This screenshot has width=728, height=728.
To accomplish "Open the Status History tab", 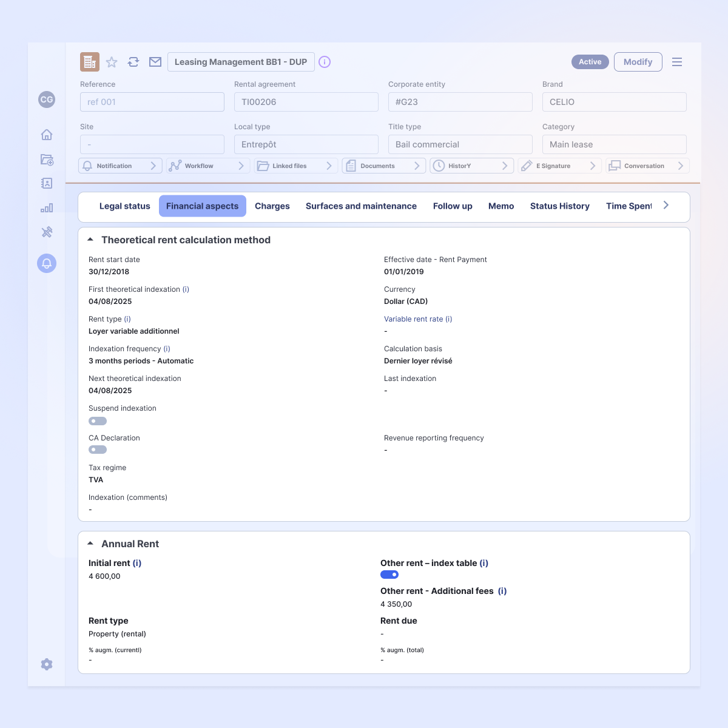I will 560,206.
